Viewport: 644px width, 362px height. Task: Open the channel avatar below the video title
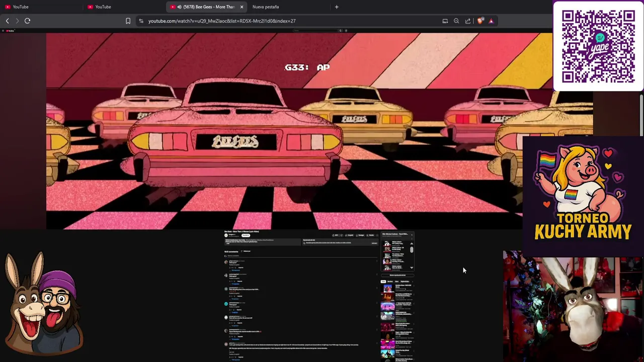[226, 235]
